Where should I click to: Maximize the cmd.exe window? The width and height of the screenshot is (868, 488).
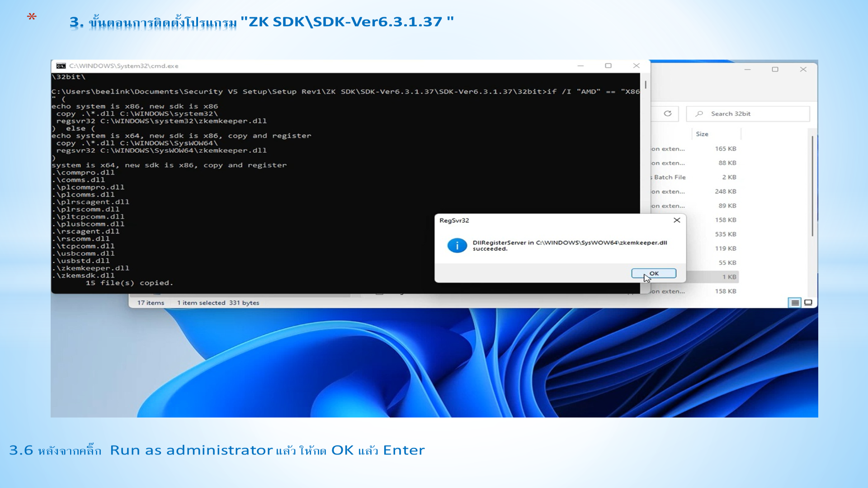point(608,66)
